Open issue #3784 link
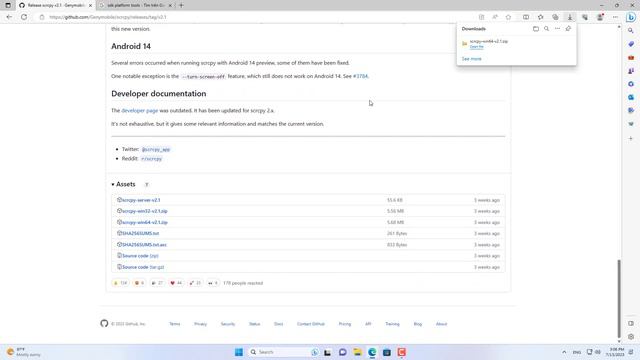Image resolution: width=640 pixels, height=360 pixels. click(x=360, y=76)
